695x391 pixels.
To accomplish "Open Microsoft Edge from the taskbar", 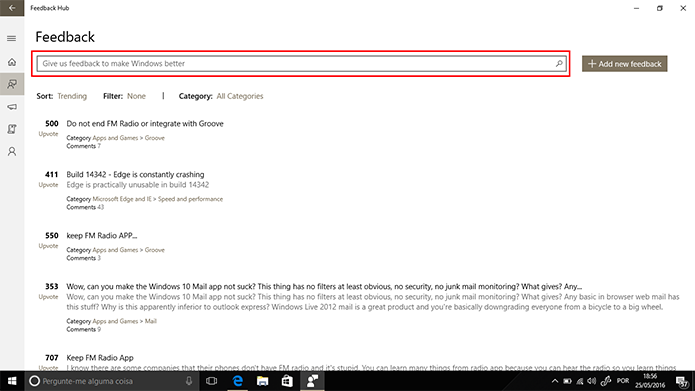I will [238, 381].
